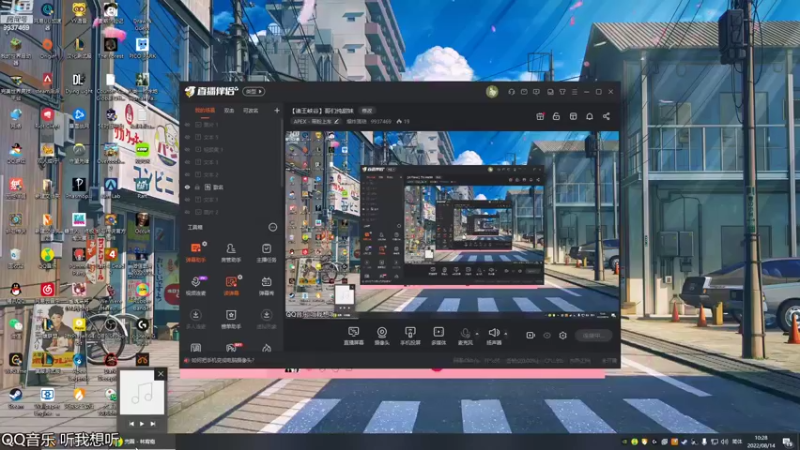Open the box layout icon beside the padlock
Image resolution: width=800 pixels, height=450 pixels.
pos(573,116)
